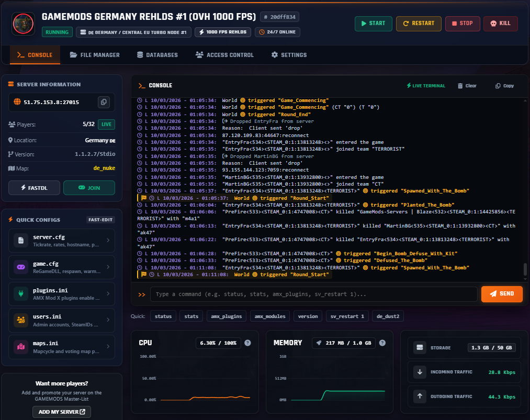Screen dimensions: 530x420
Task: Click the server.cfg file icon
Action: click(x=21, y=241)
